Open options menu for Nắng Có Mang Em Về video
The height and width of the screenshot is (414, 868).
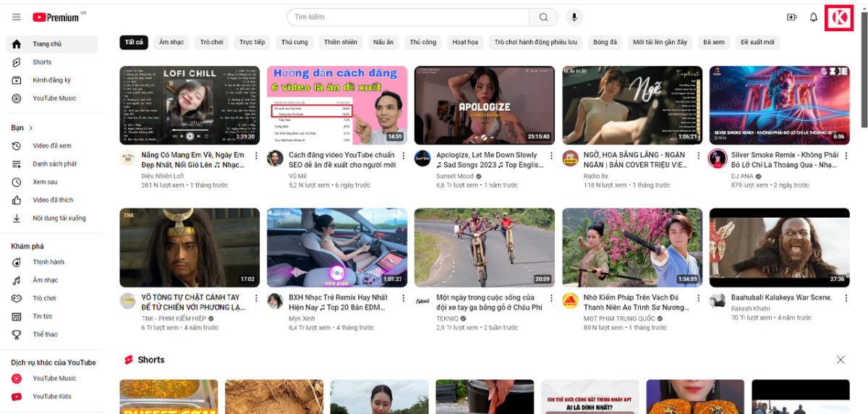tap(255, 156)
